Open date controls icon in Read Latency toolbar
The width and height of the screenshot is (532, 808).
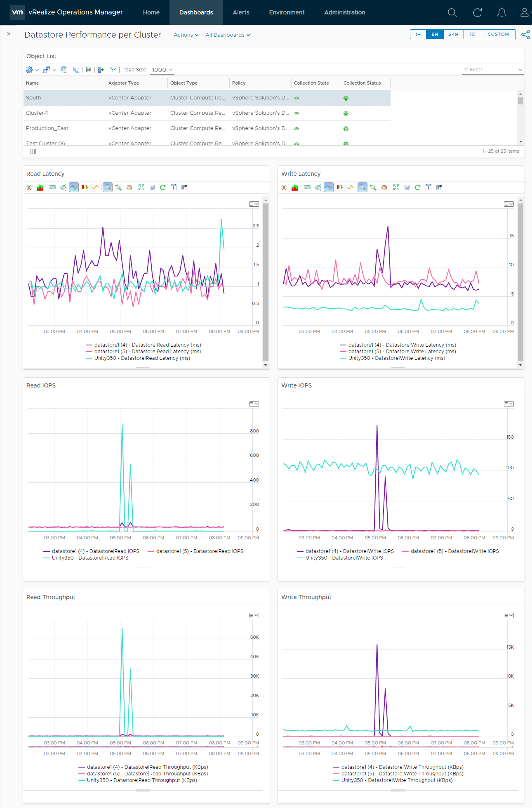point(174,187)
